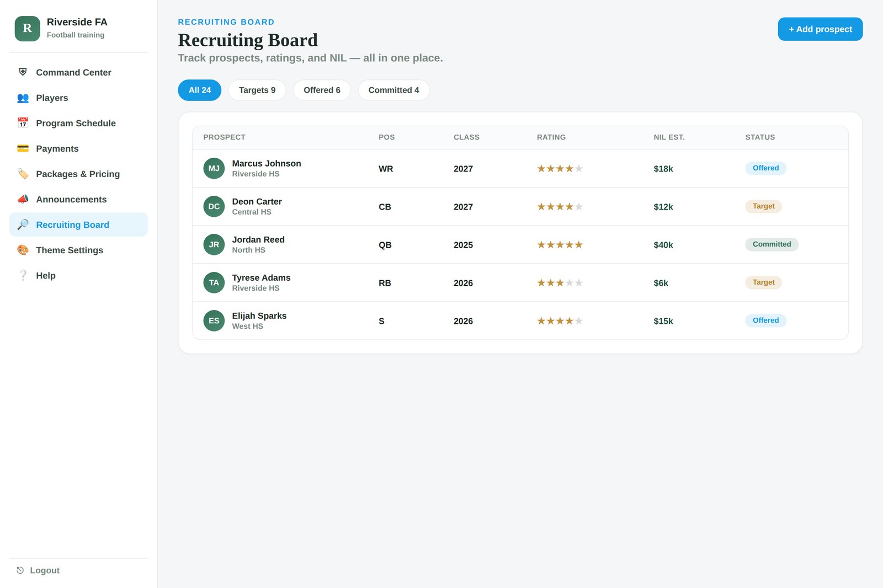Click Marcus Johnson's MJ avatar
The height and width of the screenshot is (588, 883).
pyautogui.click(x=214, y=168)
